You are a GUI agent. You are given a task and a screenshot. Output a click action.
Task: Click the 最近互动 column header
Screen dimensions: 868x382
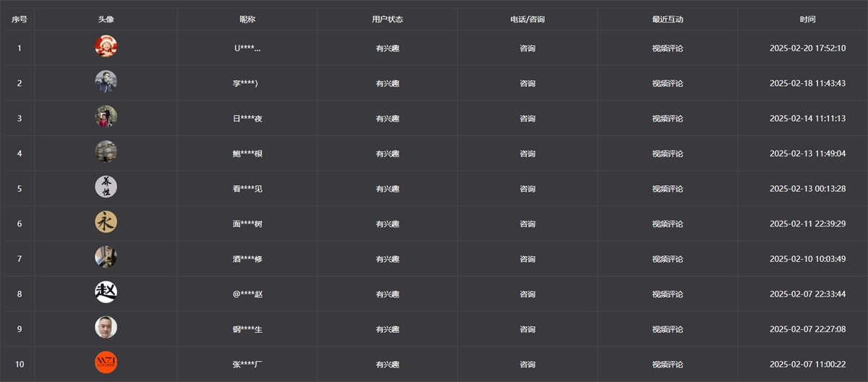[668, 20]
